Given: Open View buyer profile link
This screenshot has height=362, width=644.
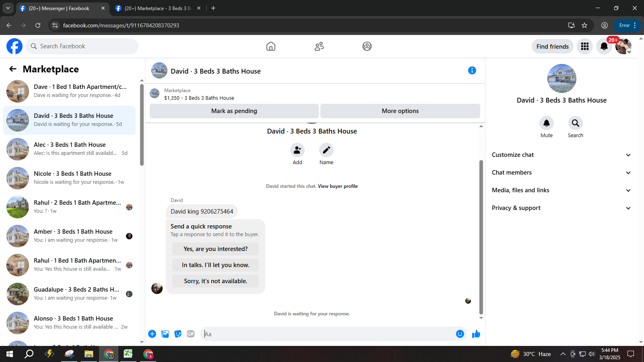Looking at the screenshot, I should [338, 186].
